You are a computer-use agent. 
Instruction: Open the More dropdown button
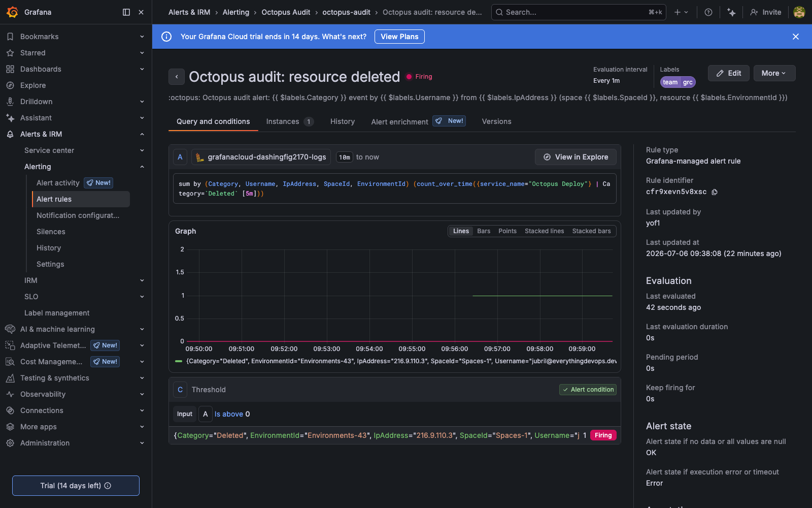774,73
